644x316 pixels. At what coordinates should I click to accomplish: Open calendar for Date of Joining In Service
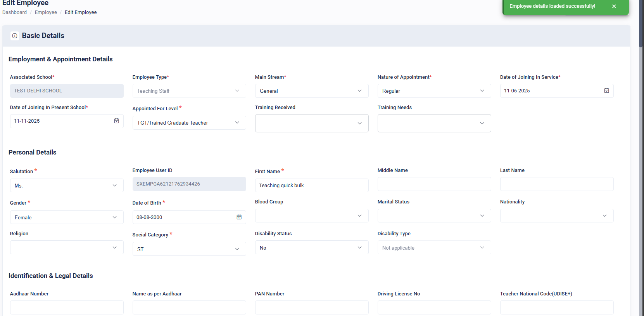[606, 90]
